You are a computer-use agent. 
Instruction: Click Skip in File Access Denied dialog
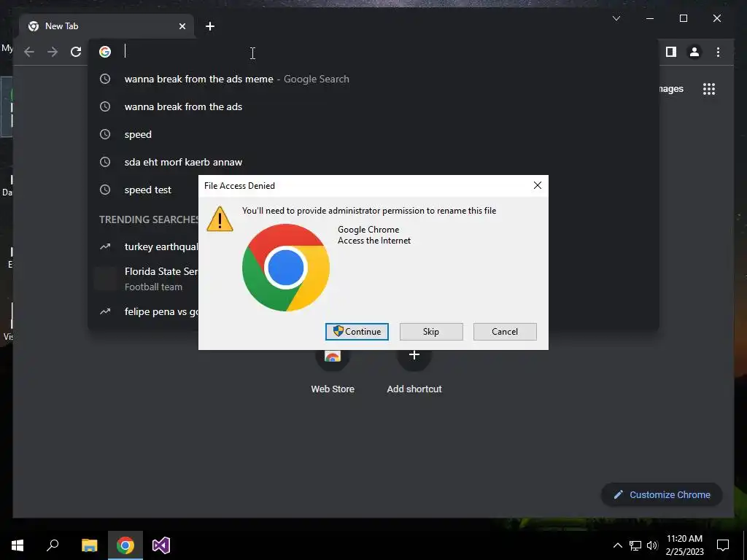click(x=431, y=332)
